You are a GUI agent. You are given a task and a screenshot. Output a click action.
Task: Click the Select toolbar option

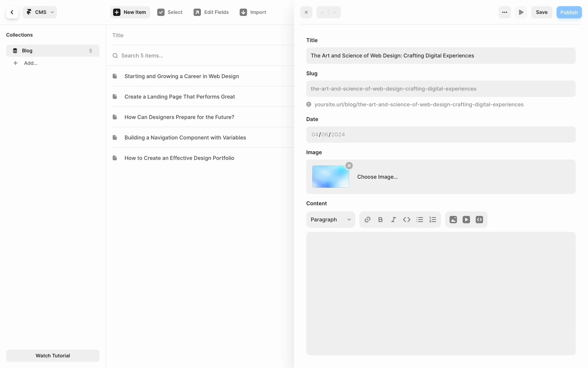pos(170,12)
